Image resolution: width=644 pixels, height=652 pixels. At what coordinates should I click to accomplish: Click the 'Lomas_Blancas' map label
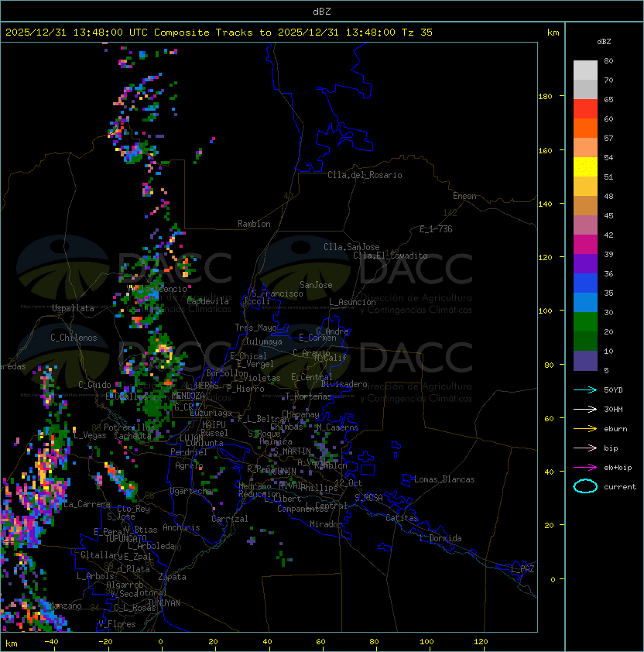444,479
